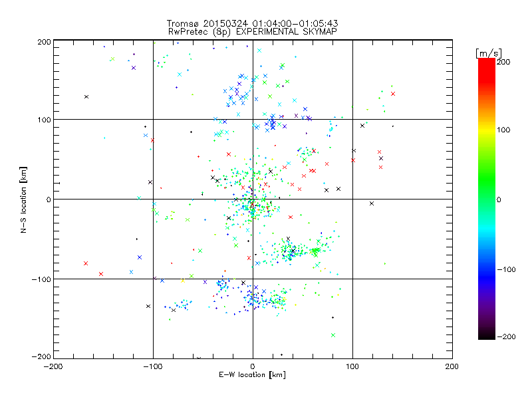The width and height of the screenshot is (532, 399).
Task: Click the x-axis tick label '-200'
Action: click(x=53, y=366)
